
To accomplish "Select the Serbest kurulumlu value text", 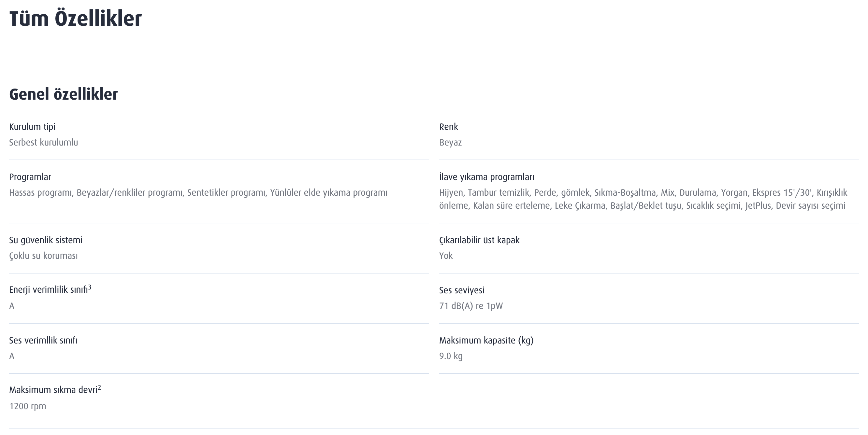I will pyautogui.click(x=43, y=142).
